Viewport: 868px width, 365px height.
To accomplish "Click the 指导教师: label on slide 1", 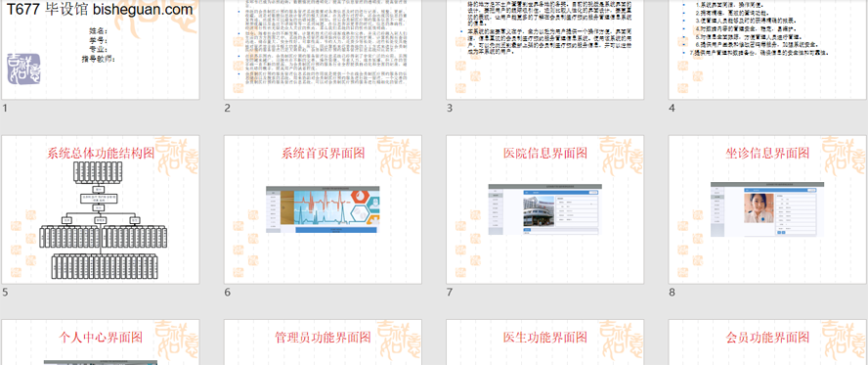I will tap(99, 59).
